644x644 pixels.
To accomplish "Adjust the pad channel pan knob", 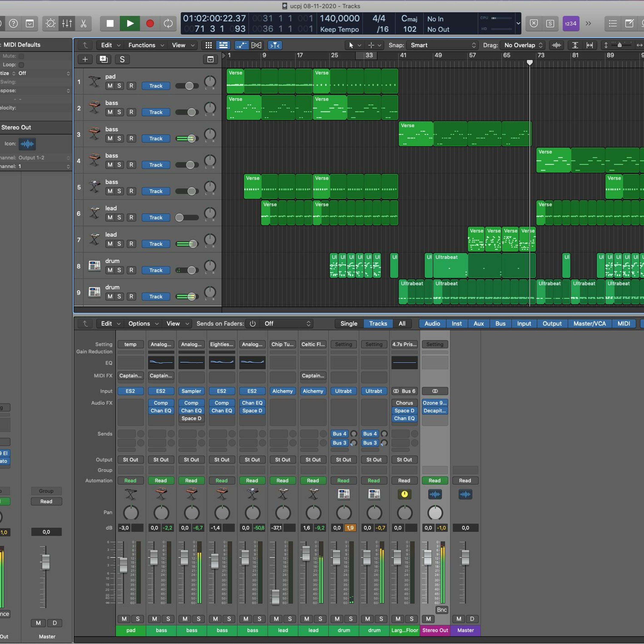I will 131,513.
